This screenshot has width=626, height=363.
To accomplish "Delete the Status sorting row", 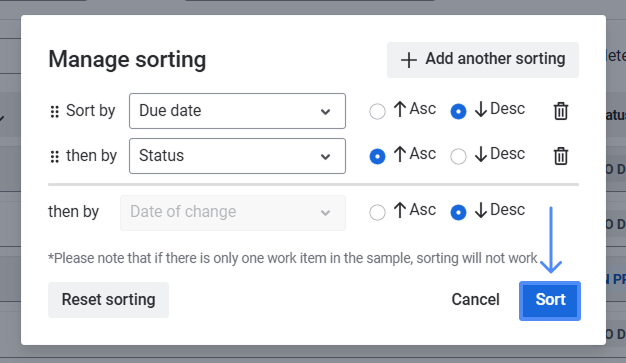I will (x=561, y=156).
